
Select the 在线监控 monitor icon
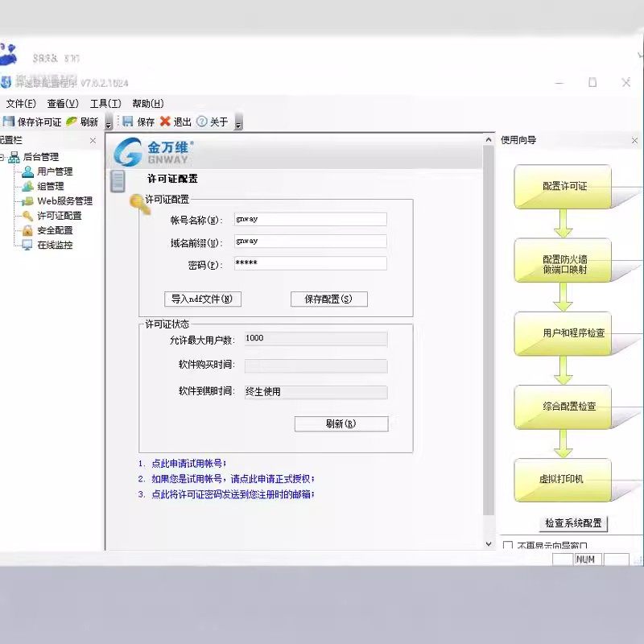coord(27,246)
